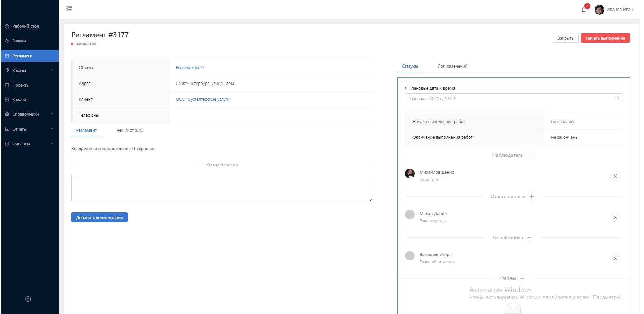Click the ожидание status label

click(x=86, y=44)
